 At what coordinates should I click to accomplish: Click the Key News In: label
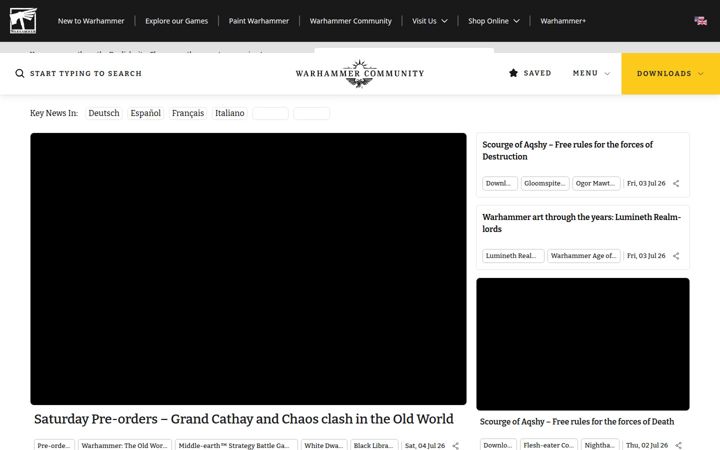click(x=54, y=113)
